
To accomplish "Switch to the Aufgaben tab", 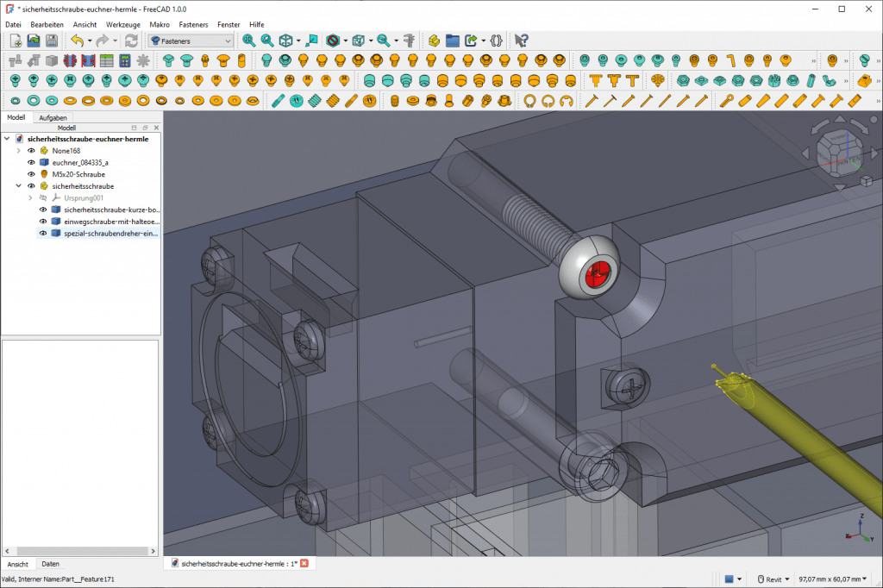I will click(53, 117).
